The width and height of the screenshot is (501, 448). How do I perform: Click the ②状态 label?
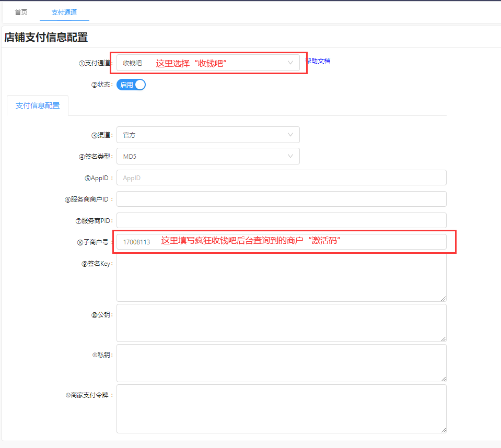[102, 85]
